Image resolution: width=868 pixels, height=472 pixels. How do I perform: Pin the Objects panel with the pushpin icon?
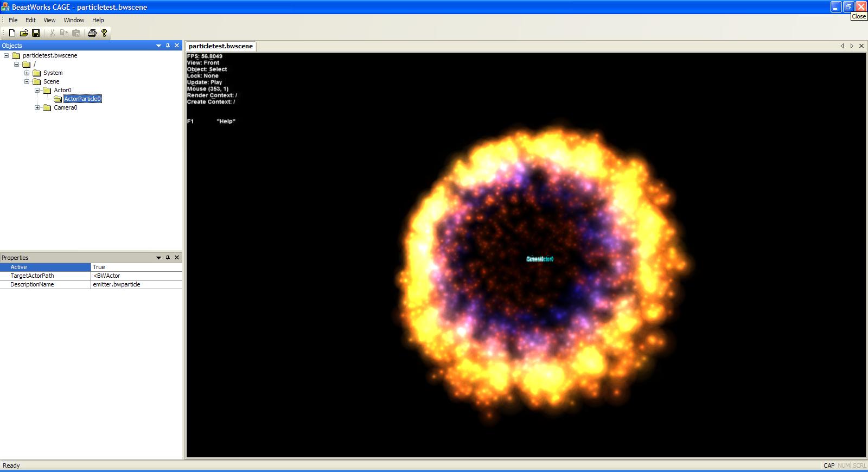pyautogui.click(x=168, y=46)
